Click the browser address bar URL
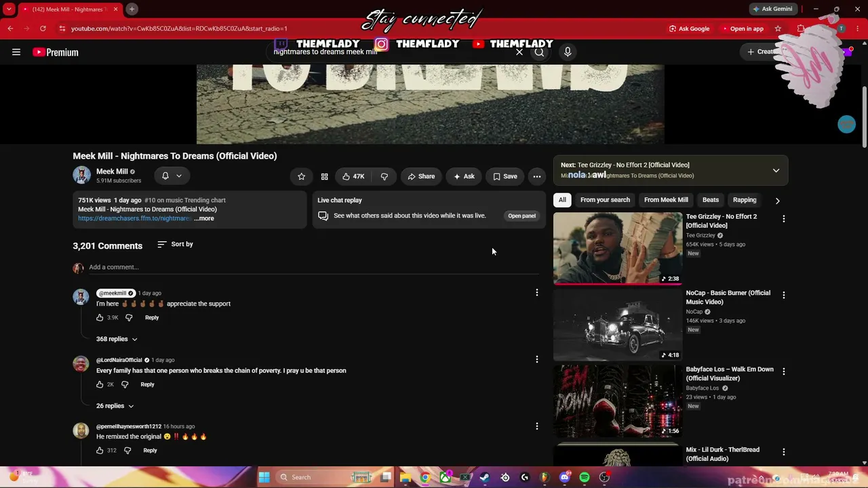 click(x=179, y=28)
